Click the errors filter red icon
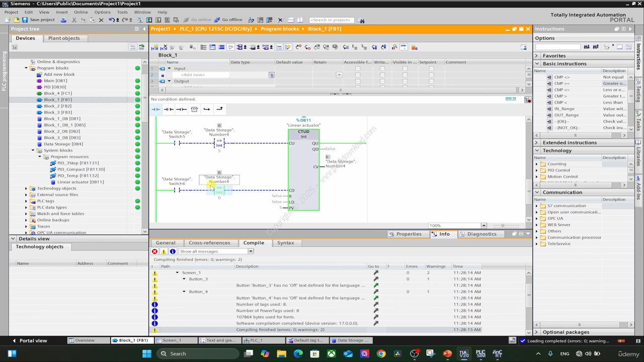Viewport: 644px width, 362px height. (x=155, y=251)
